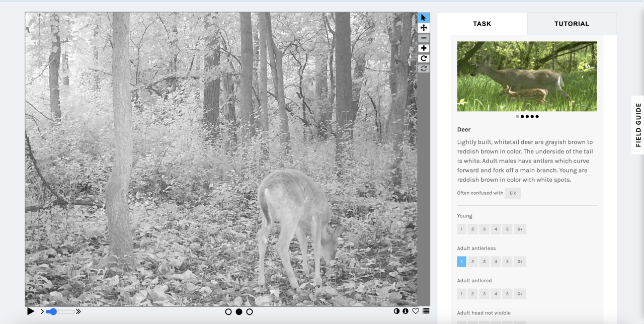Click 'Adult head not visible' label
Image resolution: width=644 pixels, height=324 pixels.
[x=484, y=313]
